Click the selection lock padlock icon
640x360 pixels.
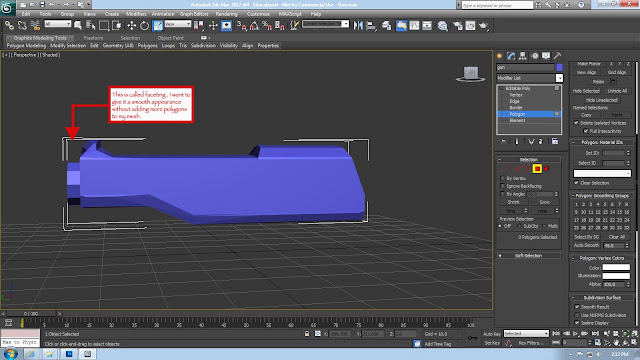(307, 334)
